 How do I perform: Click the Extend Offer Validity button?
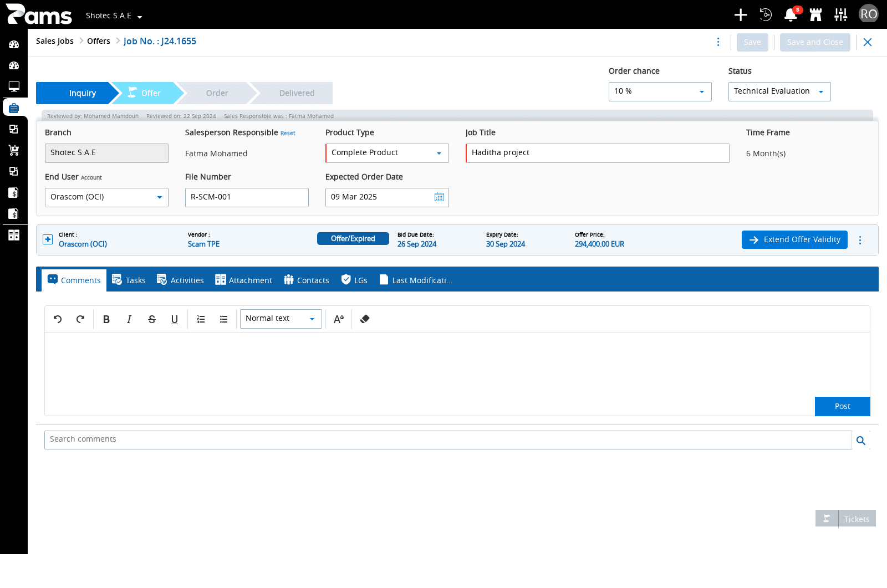click(794, 240)
